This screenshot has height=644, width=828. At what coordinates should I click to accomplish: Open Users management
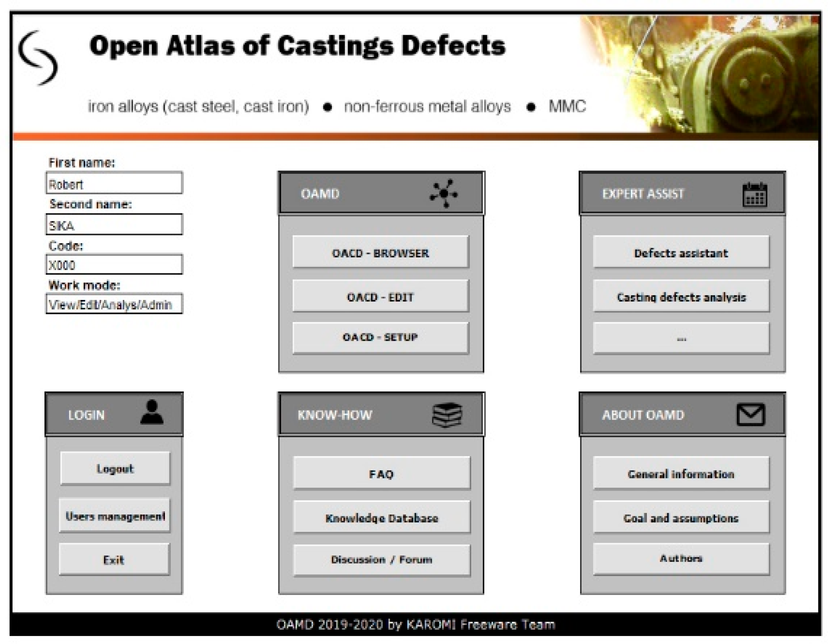[115, 516]
